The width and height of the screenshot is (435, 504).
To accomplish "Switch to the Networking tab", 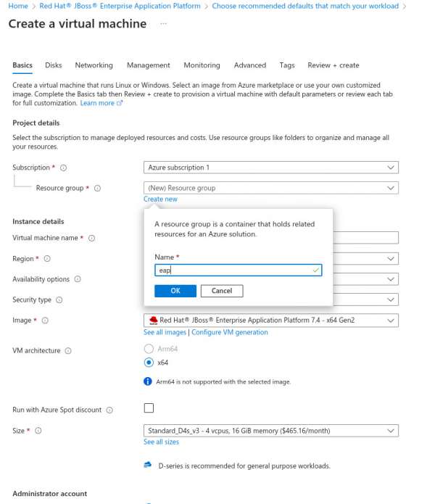I will [x=94, y=65].
